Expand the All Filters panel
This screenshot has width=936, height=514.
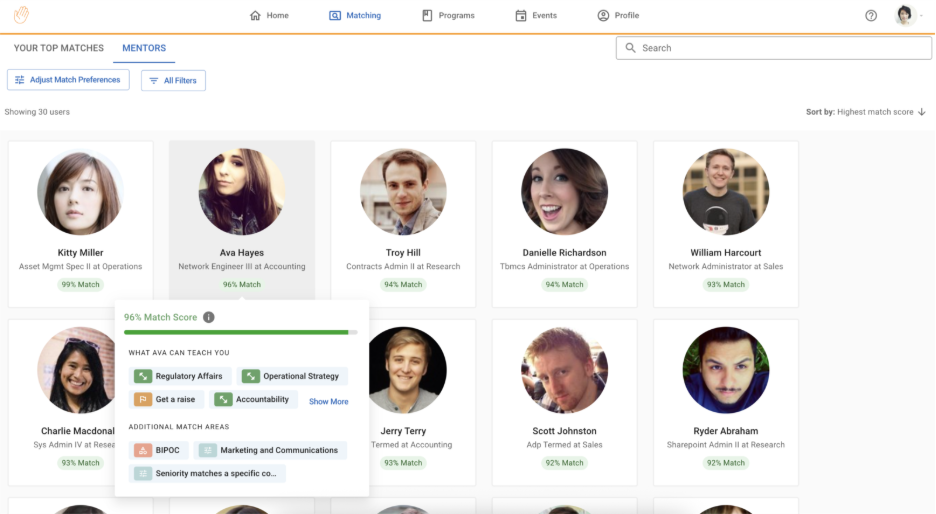click(x=173, y=80)
